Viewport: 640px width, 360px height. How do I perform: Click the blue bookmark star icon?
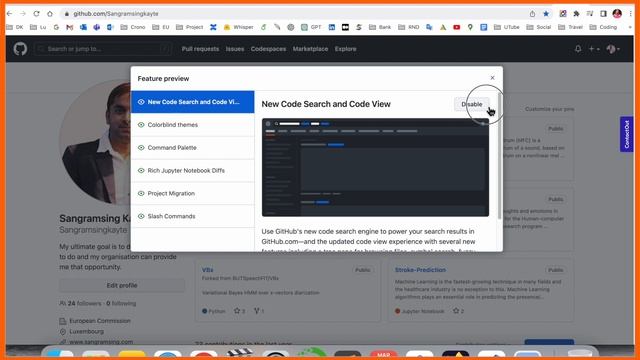pos(546,13)
